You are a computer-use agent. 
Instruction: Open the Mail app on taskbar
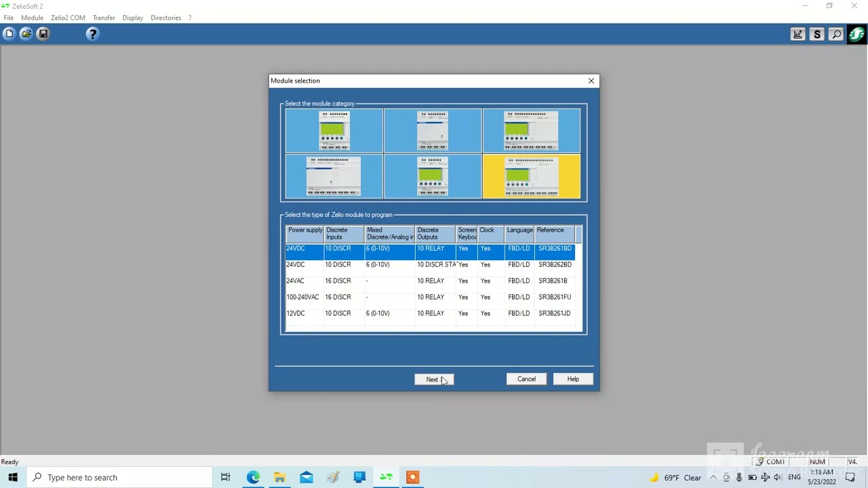[307, 477]
